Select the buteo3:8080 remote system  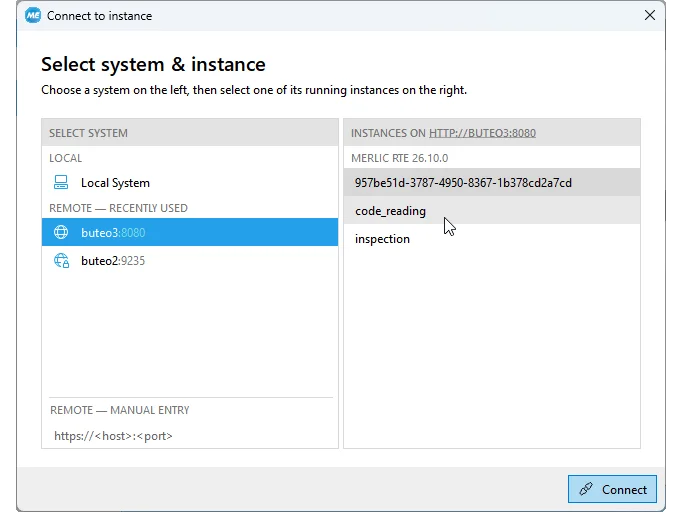[190, 232]
